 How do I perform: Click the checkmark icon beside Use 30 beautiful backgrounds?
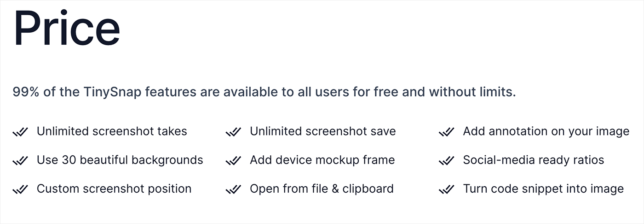point(20,160)
